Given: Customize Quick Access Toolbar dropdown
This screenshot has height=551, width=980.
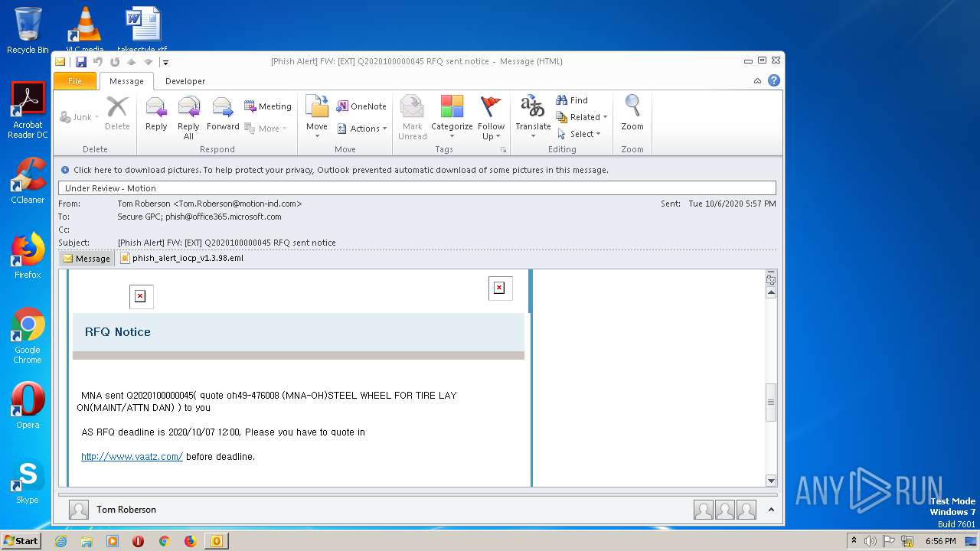Looking at the screenshot, I should coord(165,62).
